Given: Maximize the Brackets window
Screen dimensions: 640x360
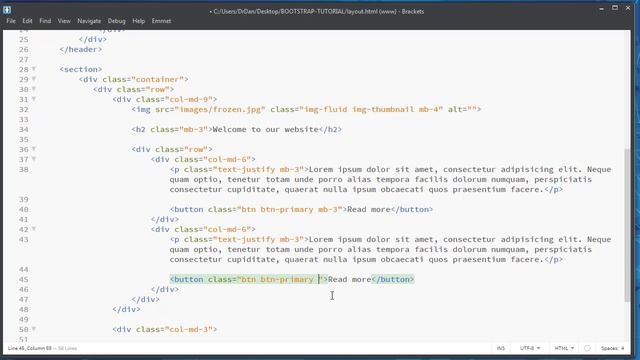Looking at the screenshot, I should coord(615,8).
